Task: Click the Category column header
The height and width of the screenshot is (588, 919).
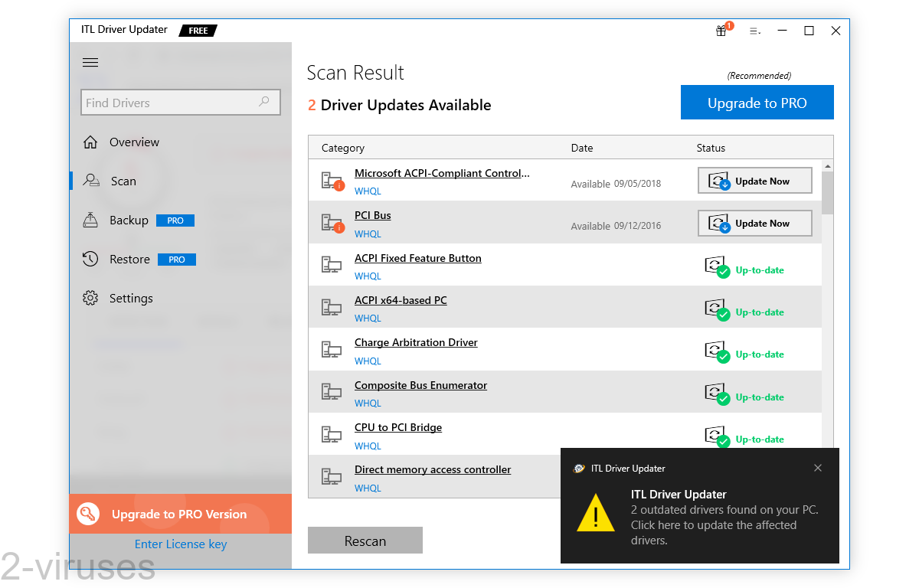Action: [x=343, y=148]
